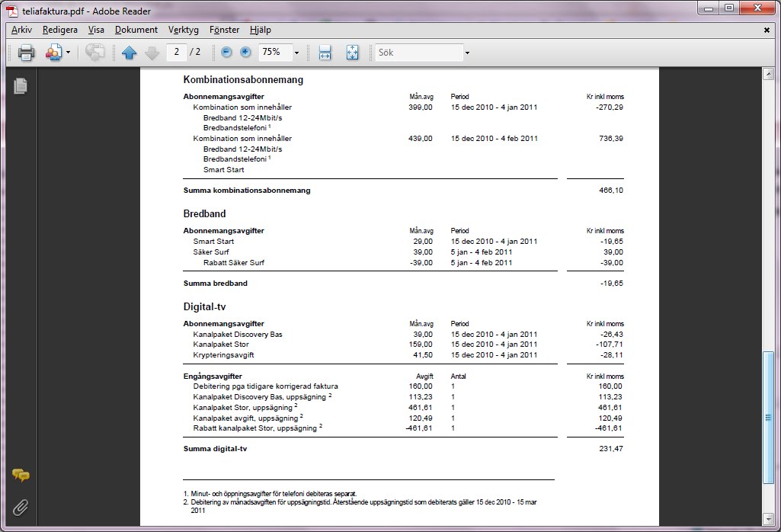The image size is (781, 532).
Task: Click the Print icon in toolbar
Action: (x=26, y=53)
